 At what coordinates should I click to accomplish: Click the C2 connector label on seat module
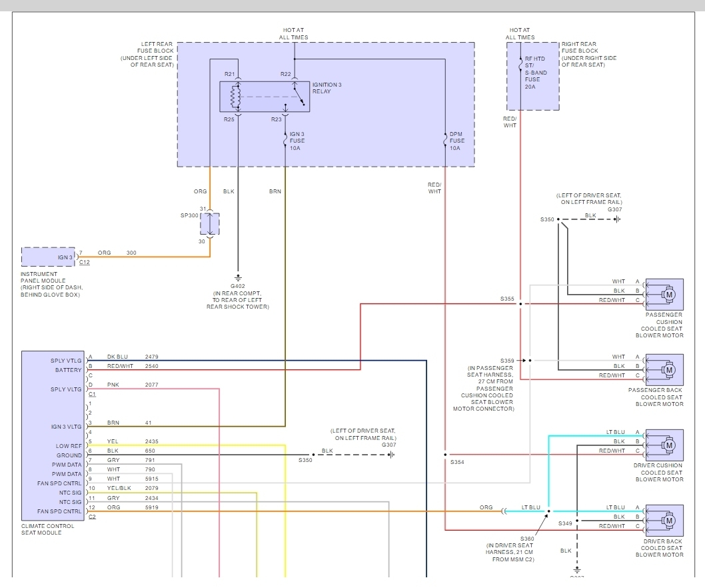pyautogui.click(x=92, y=517)
